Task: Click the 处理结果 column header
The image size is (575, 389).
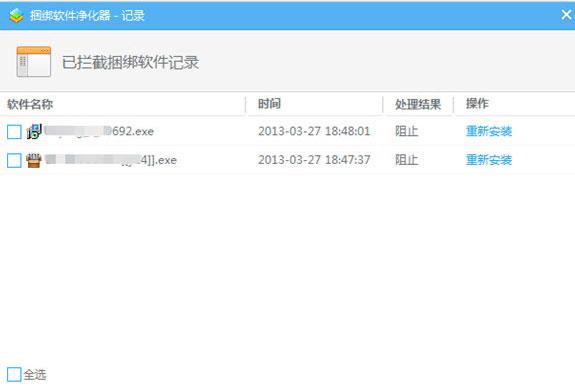Action: pyautogui.click(x=418, y=104)
